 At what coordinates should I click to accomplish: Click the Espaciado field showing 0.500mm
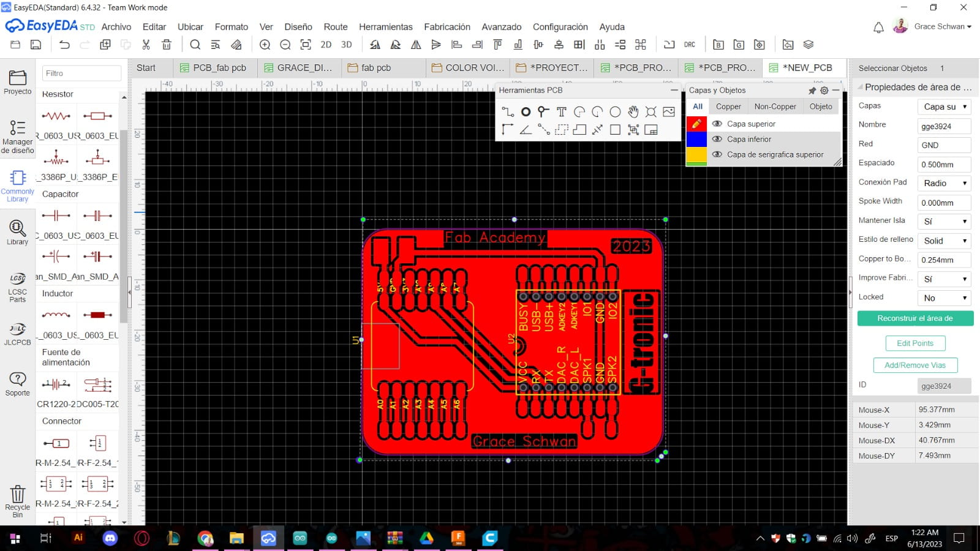[944, 164]
